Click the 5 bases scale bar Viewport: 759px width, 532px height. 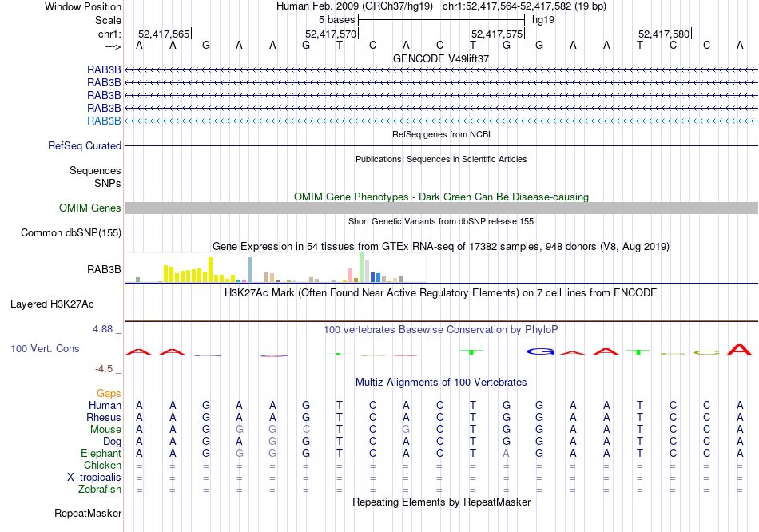coord(441,20)
